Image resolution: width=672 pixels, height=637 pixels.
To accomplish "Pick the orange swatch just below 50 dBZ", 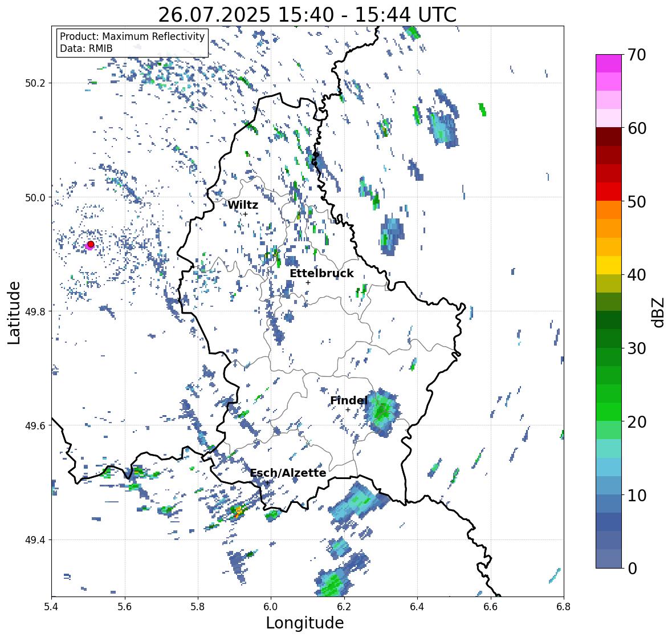I will click(x=609, y=210).
